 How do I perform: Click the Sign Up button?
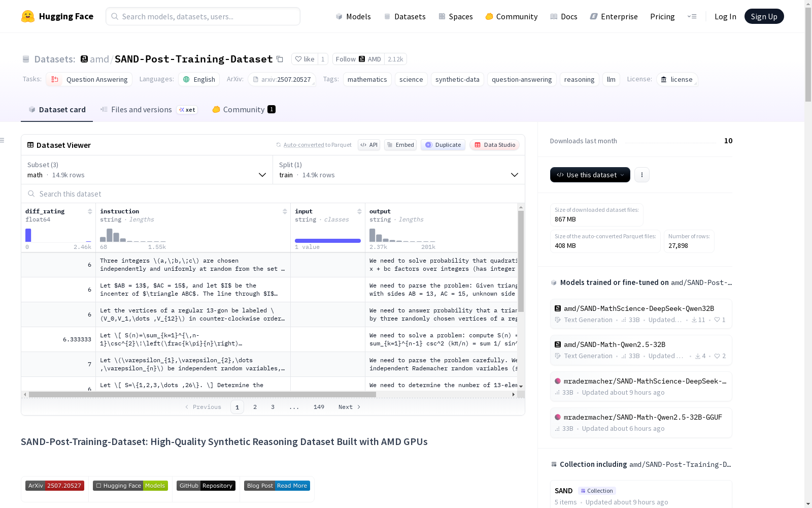tap(764, 16)
